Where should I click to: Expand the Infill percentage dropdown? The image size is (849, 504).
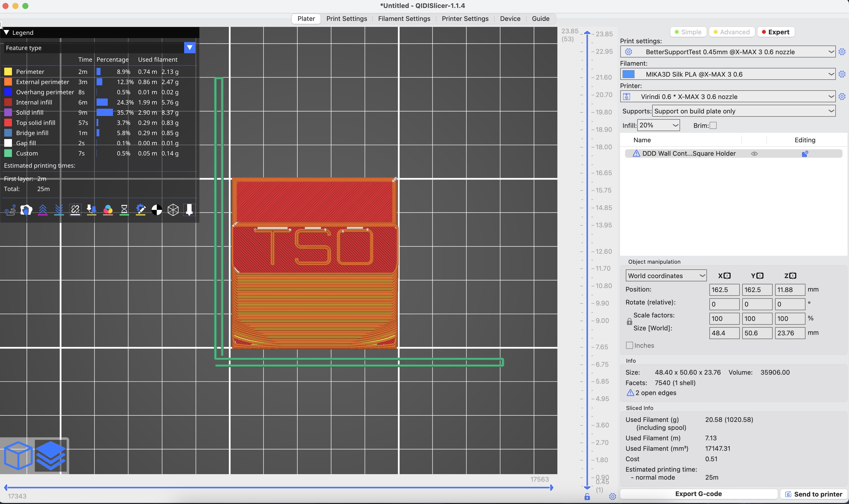pos(658,125)
